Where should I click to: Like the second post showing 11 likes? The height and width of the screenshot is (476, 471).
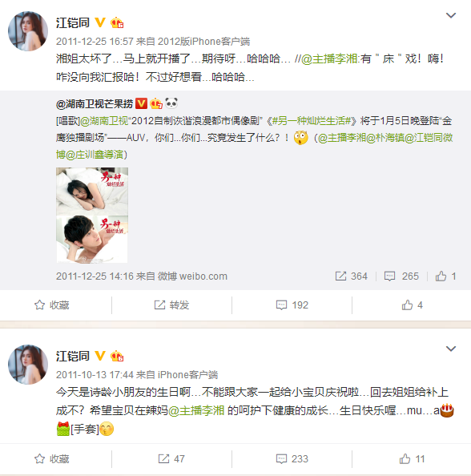point(412,458)
